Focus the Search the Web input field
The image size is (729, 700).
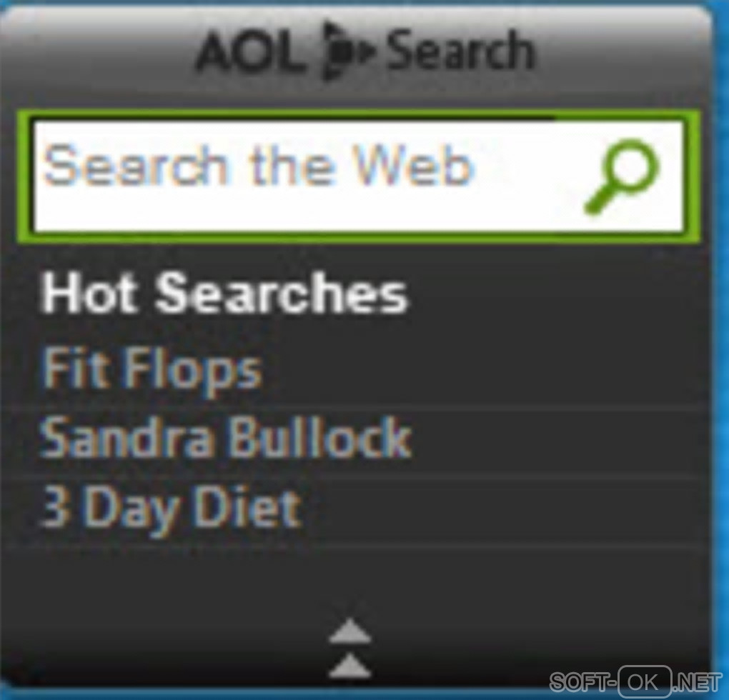tap(358, 176)
